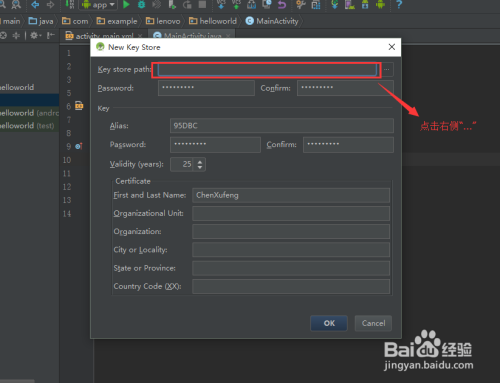Click the Stop square icon

coord(202,4)
